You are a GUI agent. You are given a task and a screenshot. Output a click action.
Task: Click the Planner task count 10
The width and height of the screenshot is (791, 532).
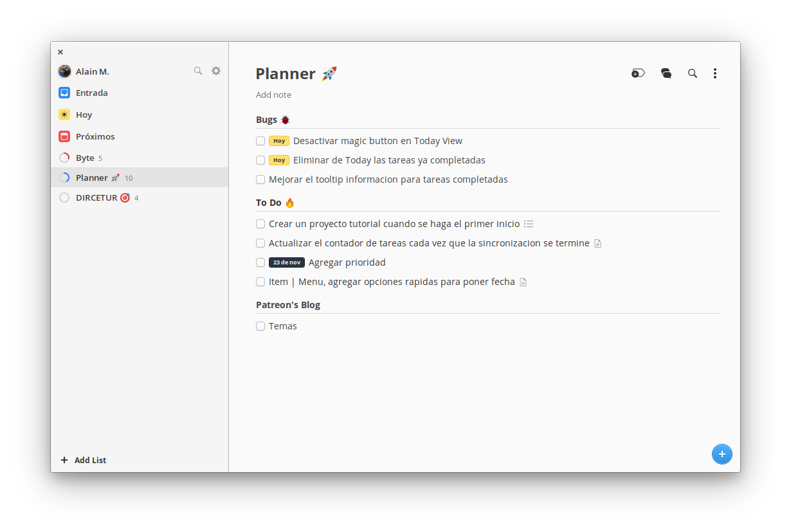129,178
